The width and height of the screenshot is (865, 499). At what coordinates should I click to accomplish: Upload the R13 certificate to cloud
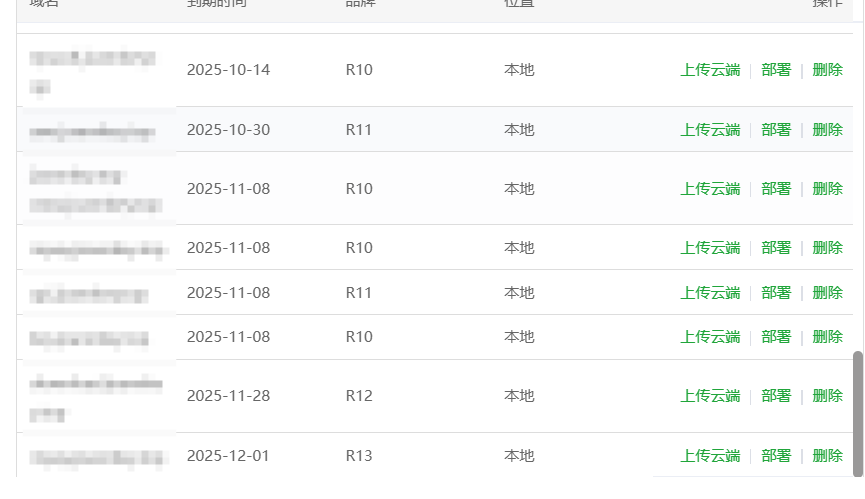[x=710, y=456]
